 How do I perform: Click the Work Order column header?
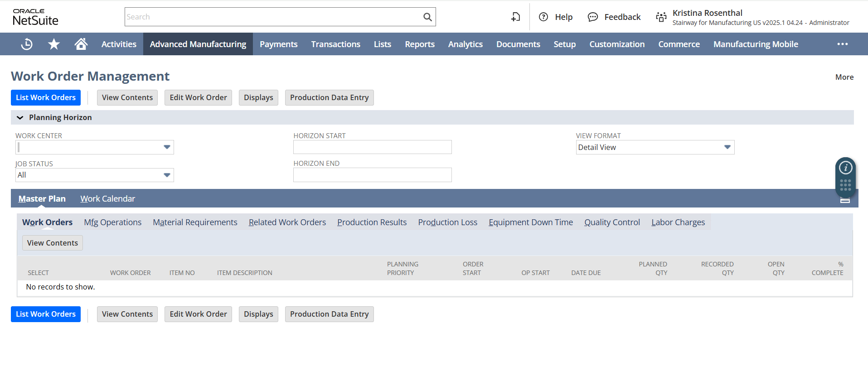coord(131,273)
